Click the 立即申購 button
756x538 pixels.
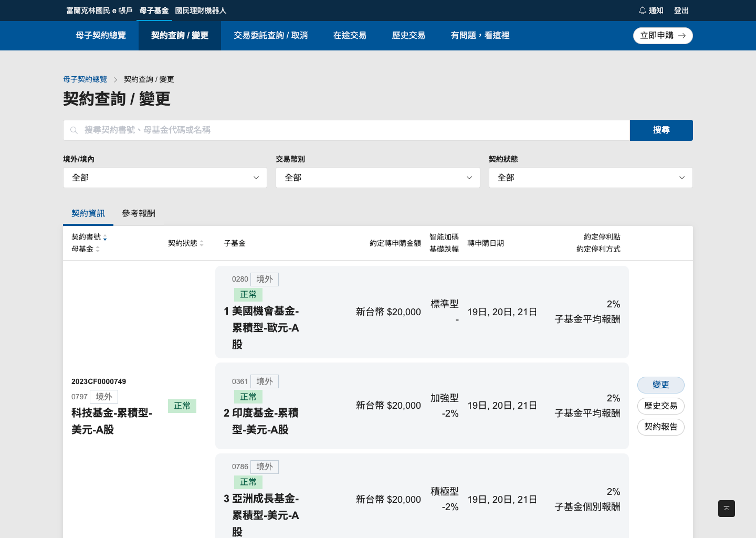tap(663, 36)
